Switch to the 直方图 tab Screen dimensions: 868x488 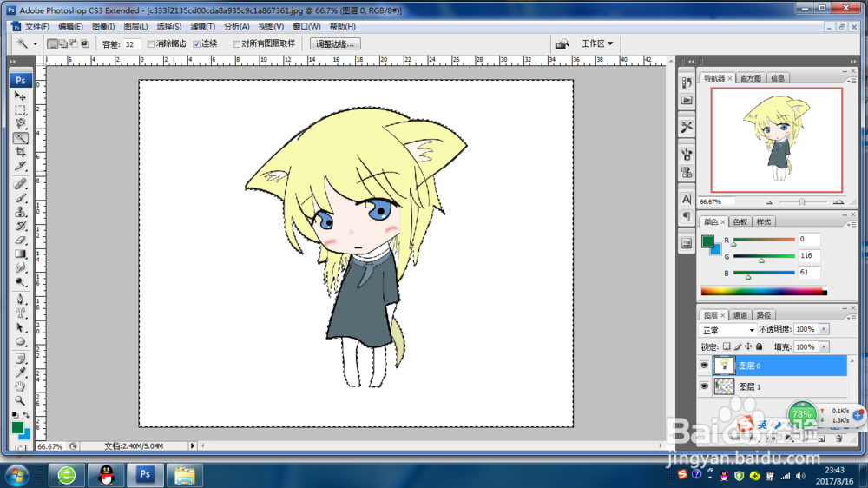751,78
